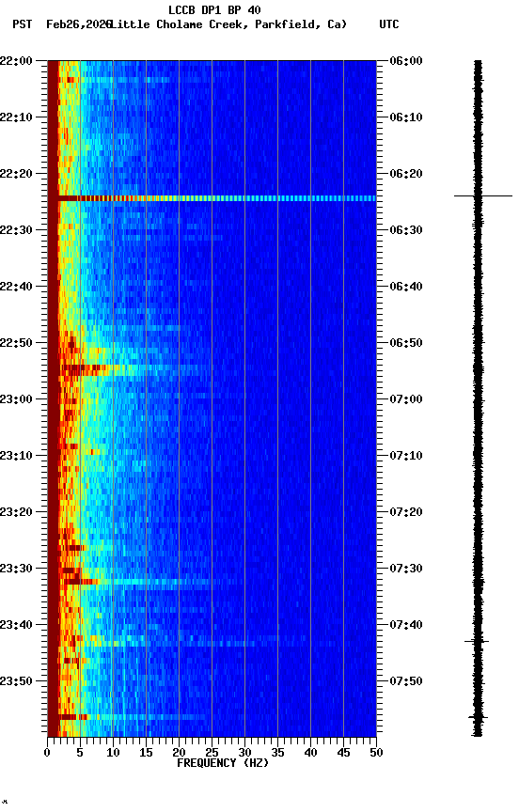Click the 07:10 UTC time label

[406, 456]
